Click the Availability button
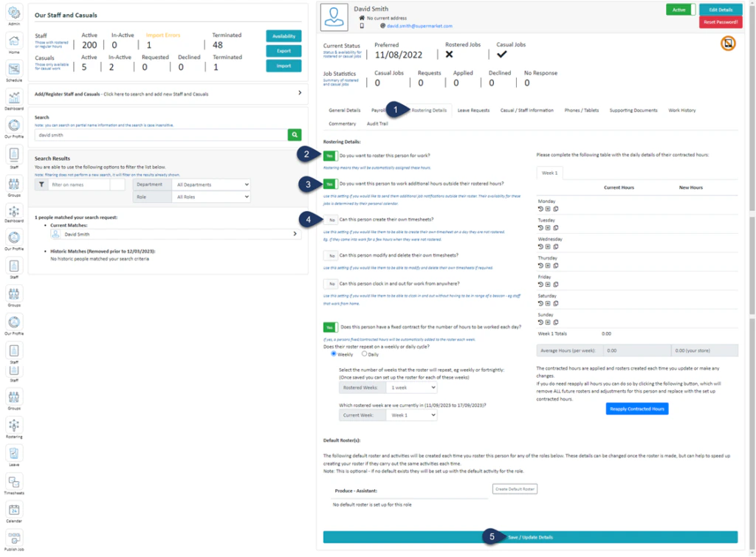Image resolution: width=756 pixels, height=557 pixels. [x=283, y=36]
